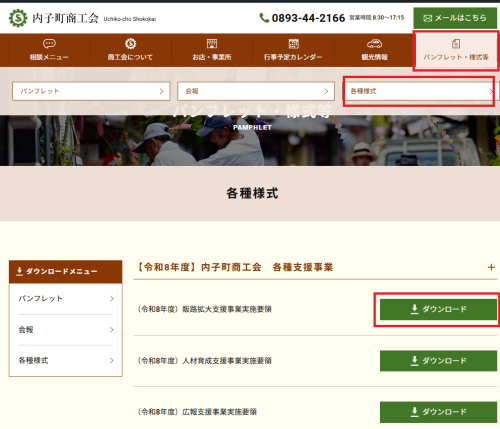Expand the 令和8年度 各種支援事業 plus icon
Viewport: 500px width, 429px height.
point(491,267)
